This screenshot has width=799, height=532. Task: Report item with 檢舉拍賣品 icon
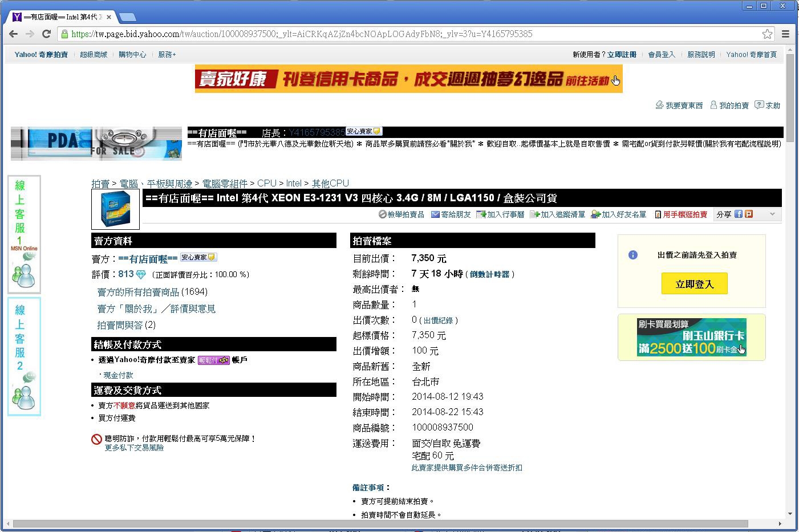coord(401,214)
